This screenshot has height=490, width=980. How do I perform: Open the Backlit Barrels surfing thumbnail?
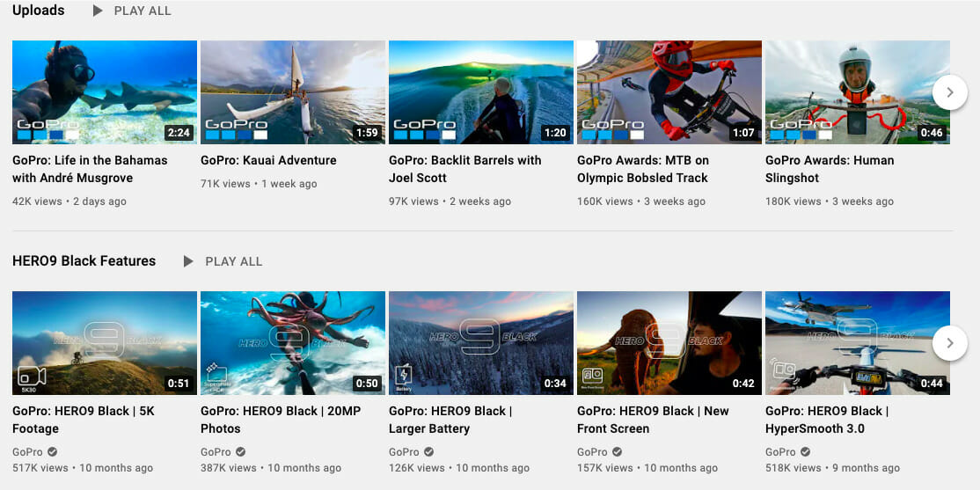click(x=480, y=92)
